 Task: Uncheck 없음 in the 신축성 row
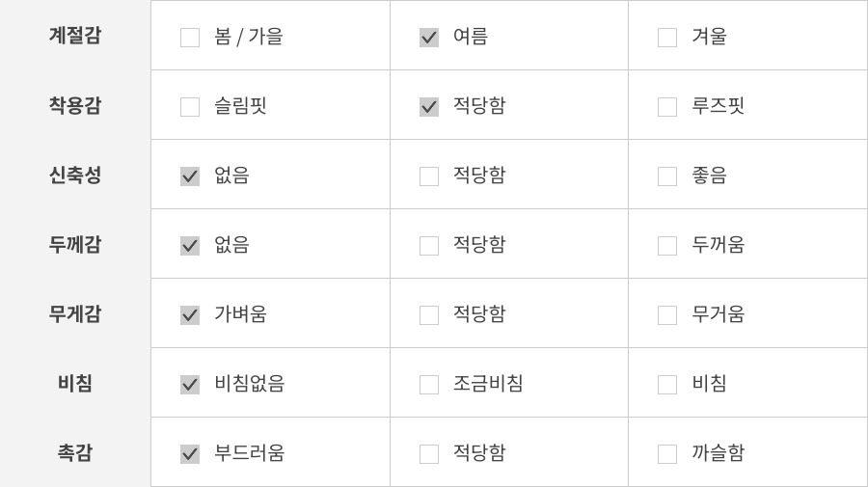pos(190,176)
